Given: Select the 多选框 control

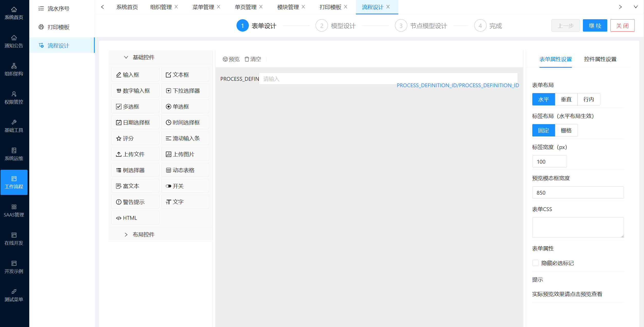Looking at the screenshot, I should tap(135, 106).
